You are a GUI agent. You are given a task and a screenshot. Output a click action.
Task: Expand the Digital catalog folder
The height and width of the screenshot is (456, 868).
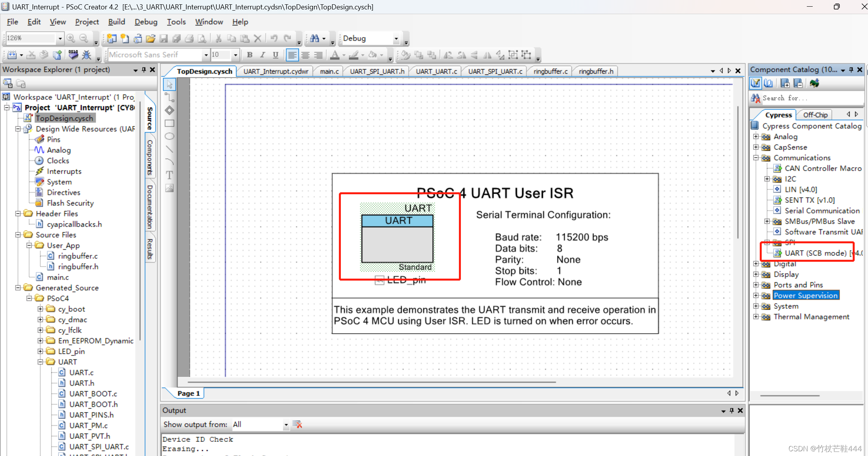[x=756, y=264]
